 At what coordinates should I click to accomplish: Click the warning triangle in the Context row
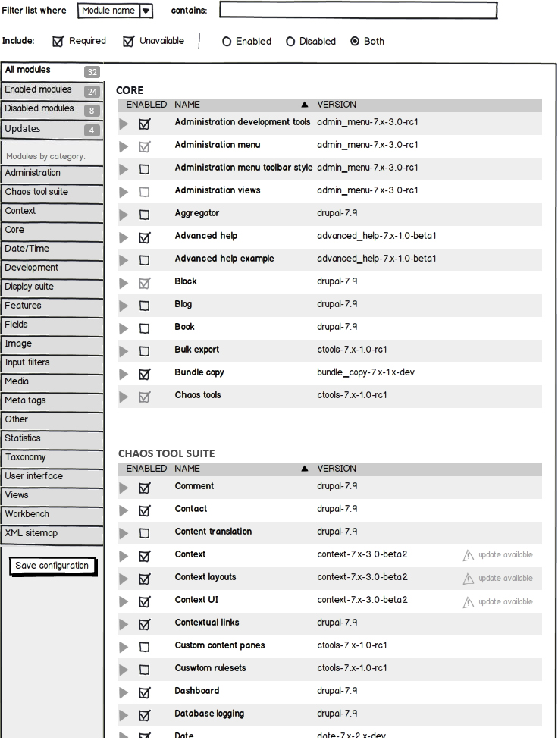(x=469, y=555)
